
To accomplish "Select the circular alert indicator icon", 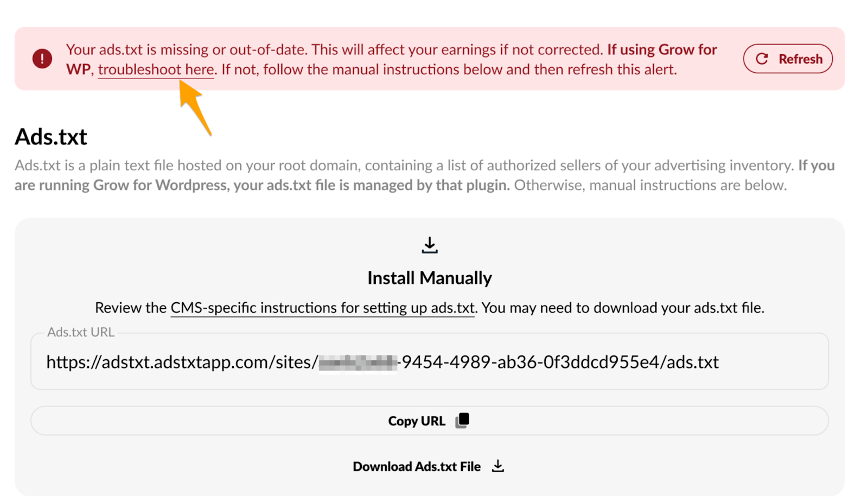I will (42, 58).
